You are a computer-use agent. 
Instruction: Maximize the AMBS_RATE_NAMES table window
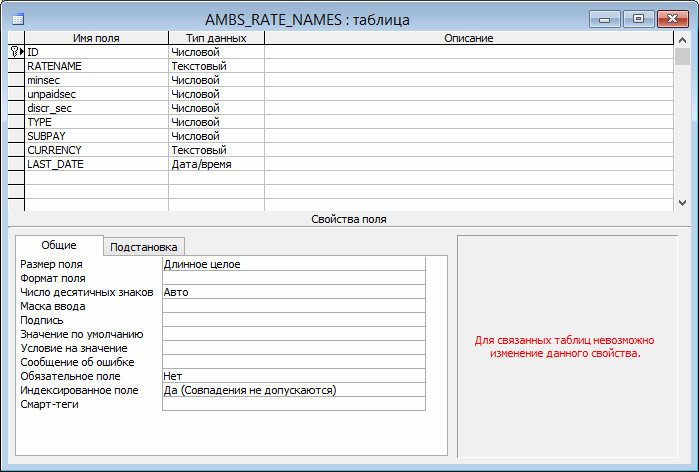[x=639, y=17]
